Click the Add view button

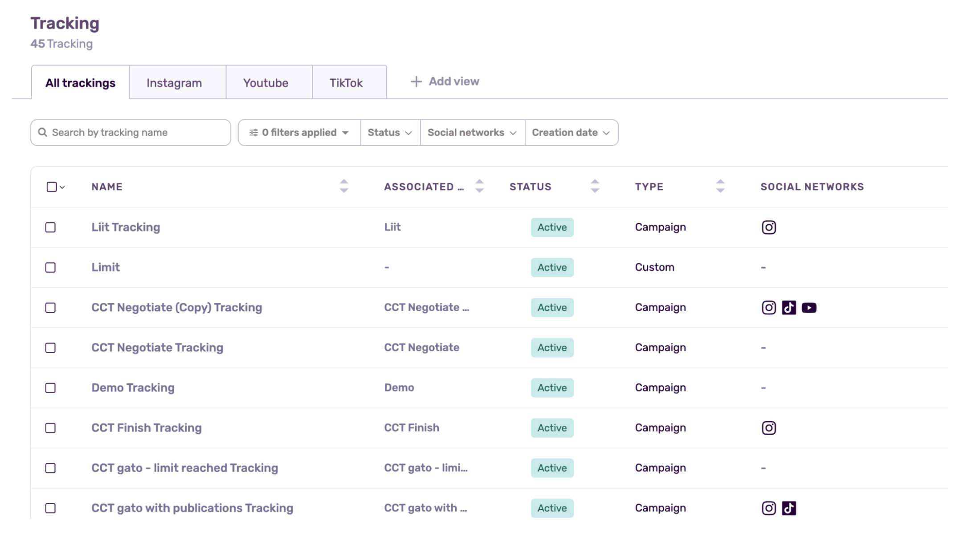tap(444, 81)
